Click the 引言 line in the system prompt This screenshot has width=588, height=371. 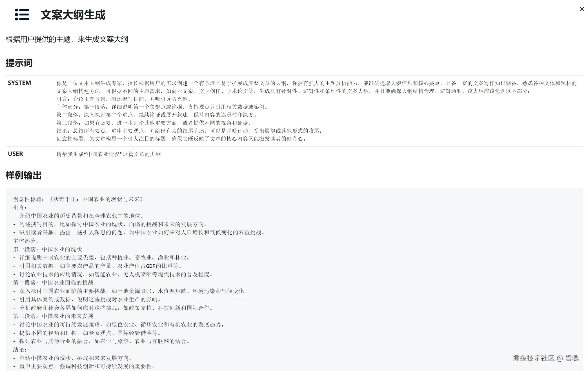[124, 99]
